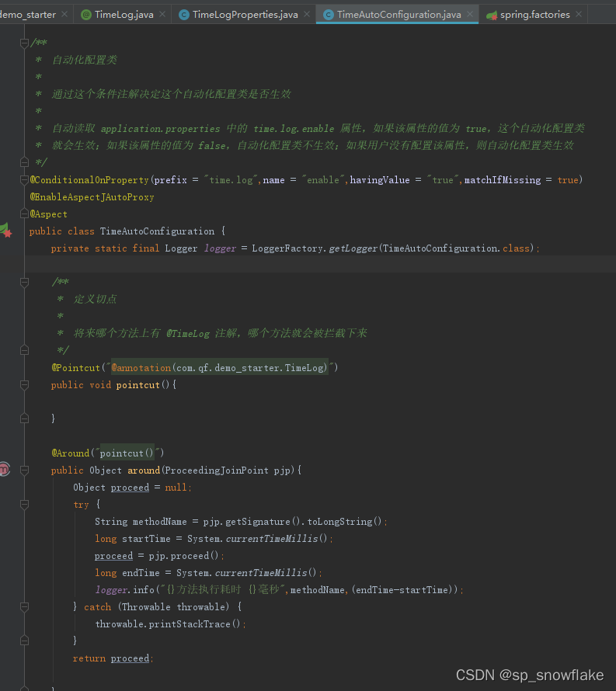
Task: Click the endTime variable declaration
Action: (141, 572)
